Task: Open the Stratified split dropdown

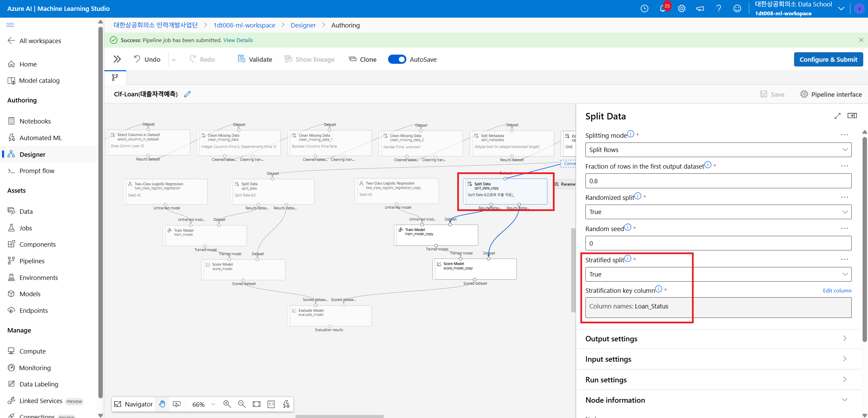Action: (x=718, y=274)
